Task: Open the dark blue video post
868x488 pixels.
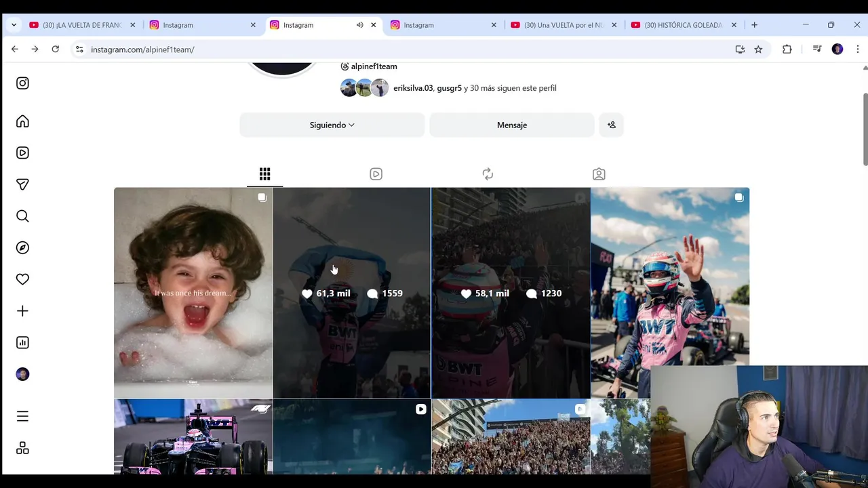Action: tap(351, 436)
